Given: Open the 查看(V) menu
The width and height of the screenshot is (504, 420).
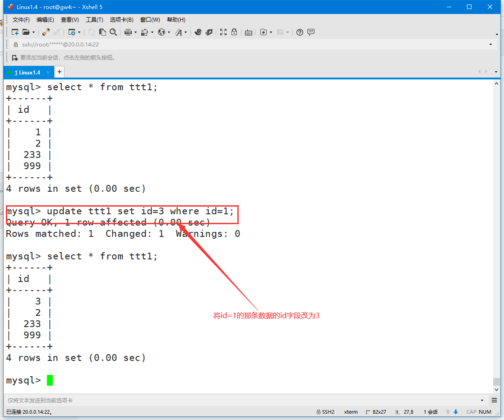Looking at the screenshot, I should [x=70, y=19].
